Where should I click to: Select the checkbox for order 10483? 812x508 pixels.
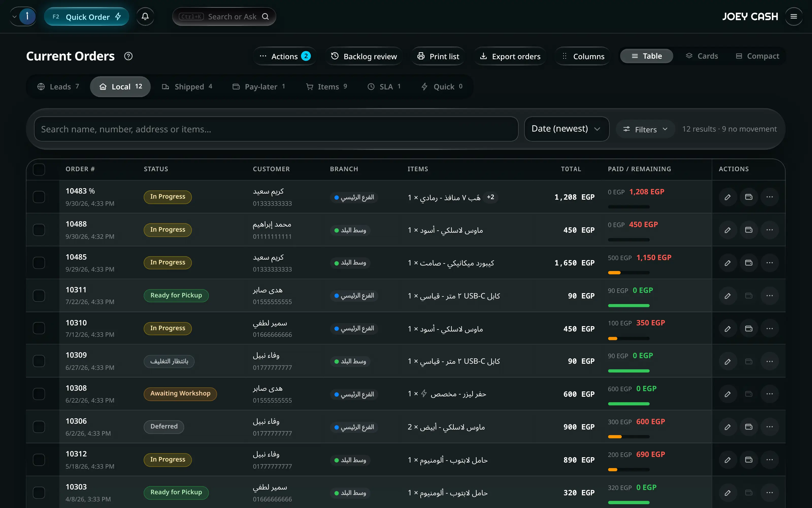coord(39,197)
